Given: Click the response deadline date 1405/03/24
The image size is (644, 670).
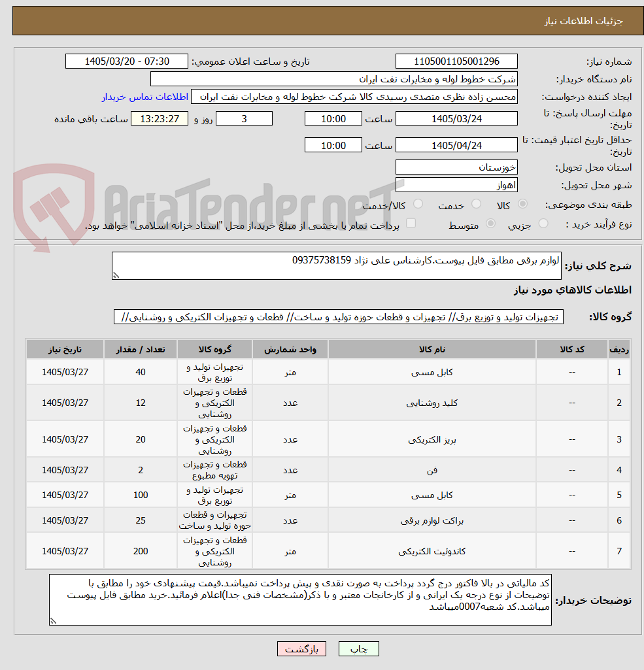Looking at the screenshot, I should [456, 119].
